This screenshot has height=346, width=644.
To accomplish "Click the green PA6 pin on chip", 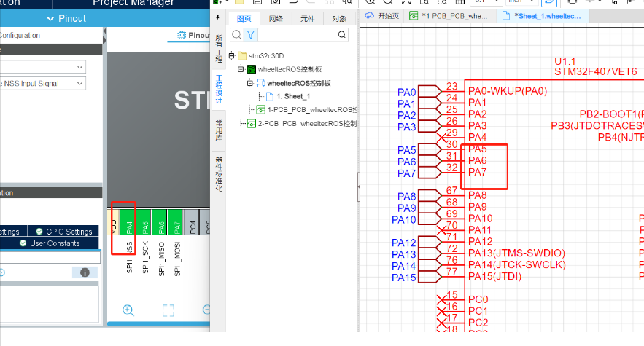I will pyautogui.click(x=160, y=222).
